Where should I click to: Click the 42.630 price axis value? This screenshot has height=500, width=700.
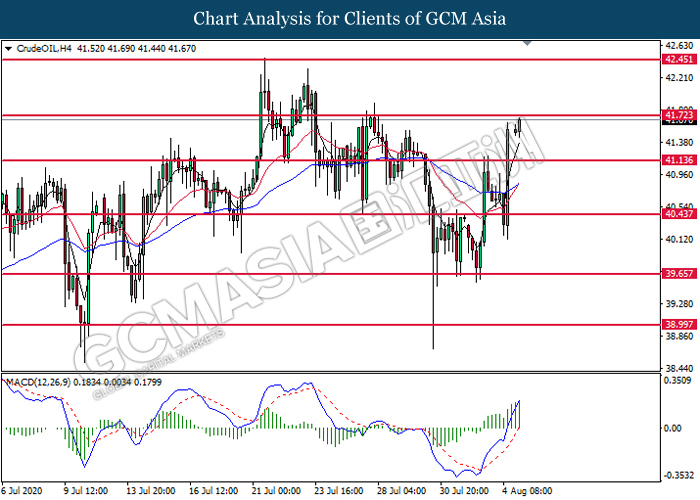[x=679, y=46]
